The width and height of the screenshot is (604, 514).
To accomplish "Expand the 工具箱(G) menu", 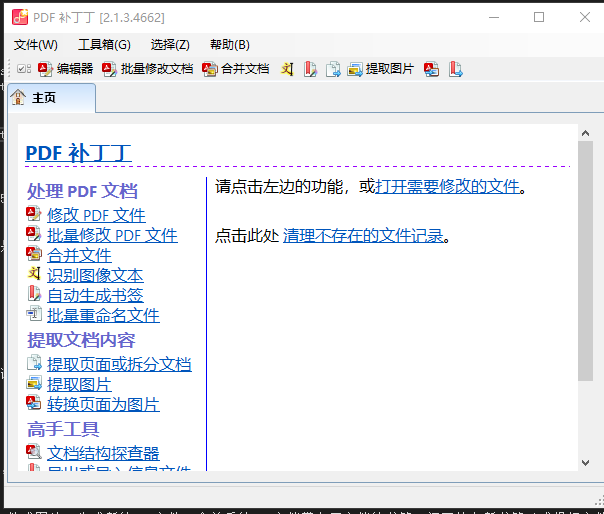I will point(104,44).
